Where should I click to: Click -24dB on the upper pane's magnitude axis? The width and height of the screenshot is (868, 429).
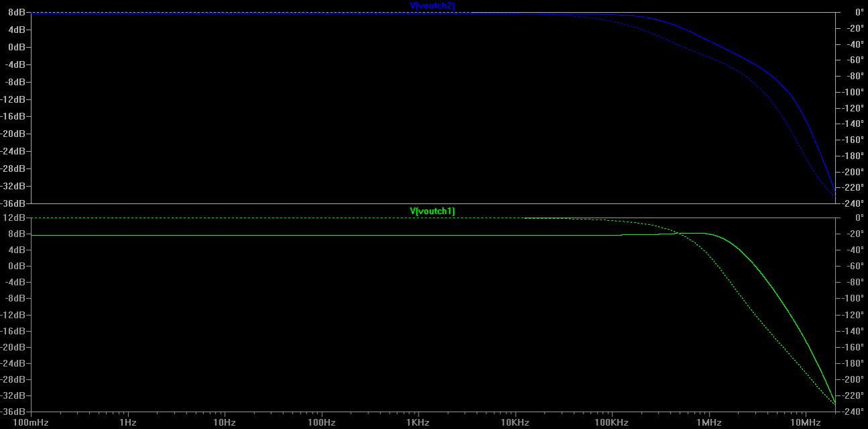[14, 151]
